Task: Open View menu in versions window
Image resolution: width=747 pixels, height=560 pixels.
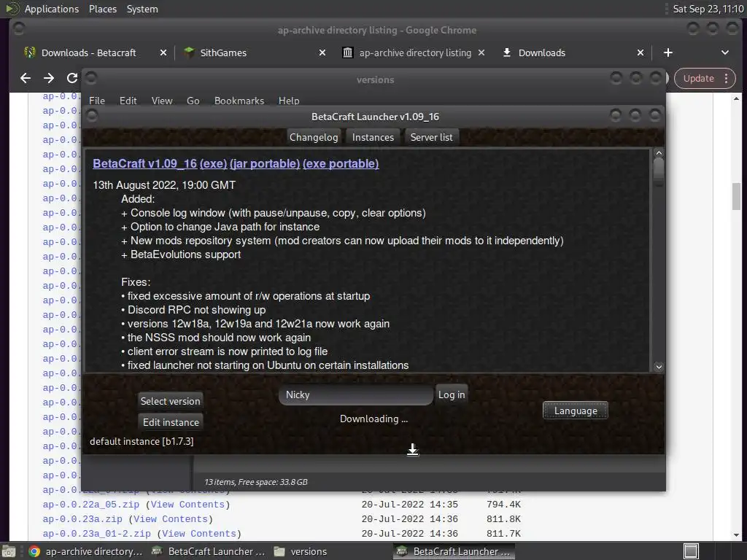Action: tap(161, 101)
